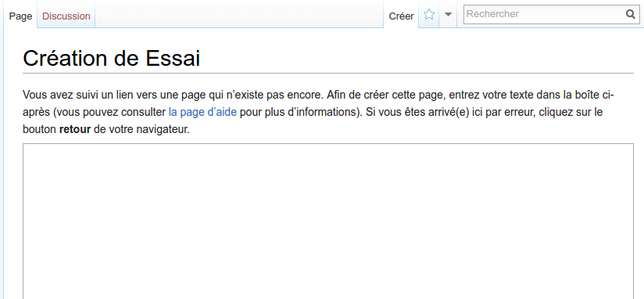Place cursor in the empty editing text box
The height and width of the screenshot is (299, 644).
328,222
